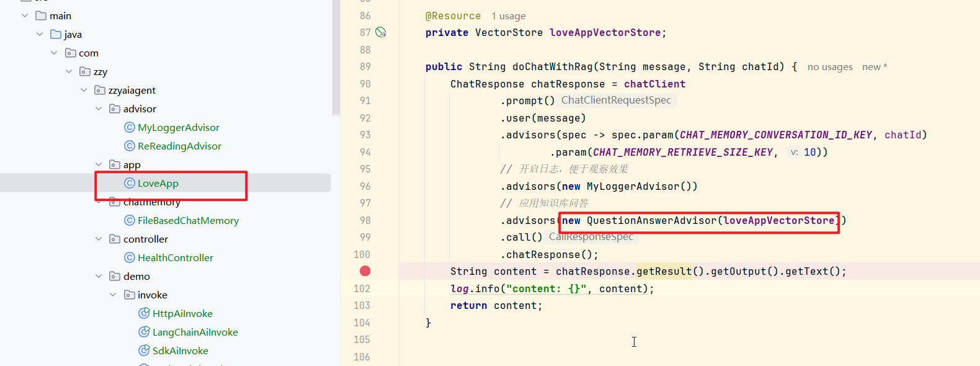Screen dimensions: 980x366
Task: Click line number 98 in gutter
Action: 365,220
